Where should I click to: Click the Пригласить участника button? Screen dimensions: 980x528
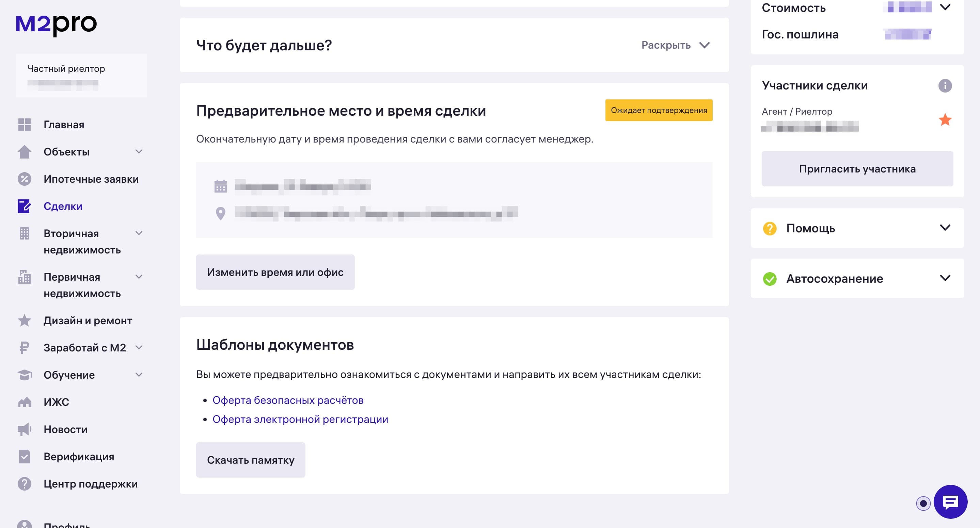pyautogui.click(x=857, y=169)
